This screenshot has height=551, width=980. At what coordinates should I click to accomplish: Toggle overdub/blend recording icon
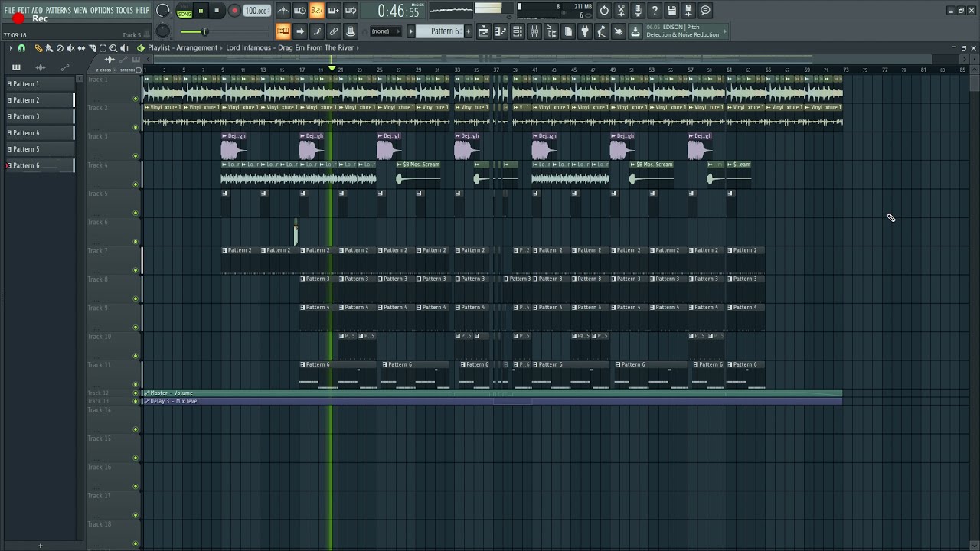(x=334, y=11)
